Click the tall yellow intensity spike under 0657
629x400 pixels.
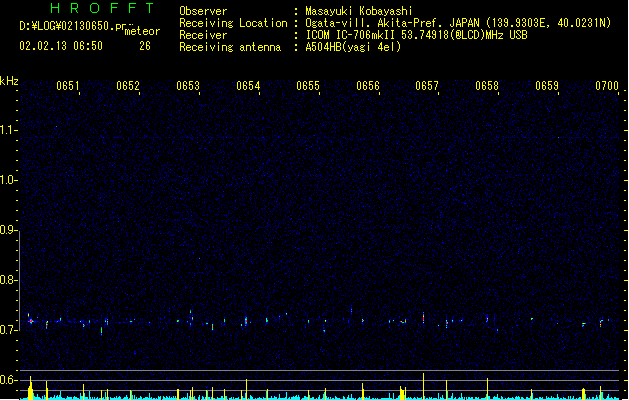(x=423, y=386)
